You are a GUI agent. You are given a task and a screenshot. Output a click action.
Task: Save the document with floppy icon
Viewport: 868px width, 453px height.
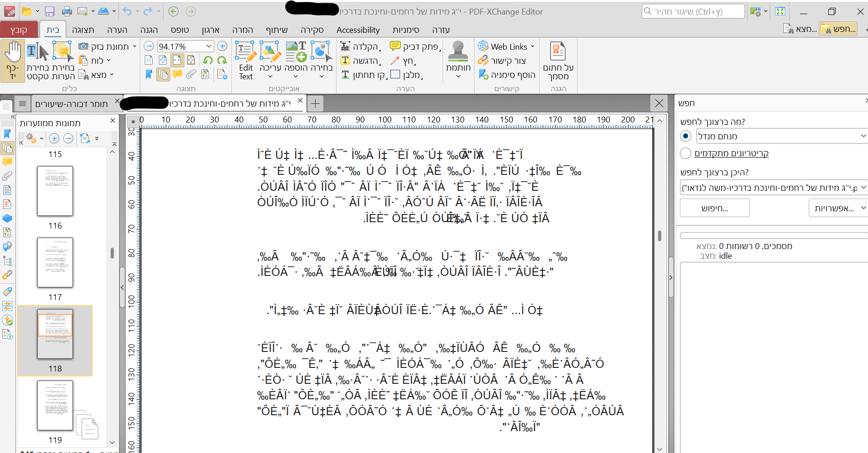pos(50,11)
